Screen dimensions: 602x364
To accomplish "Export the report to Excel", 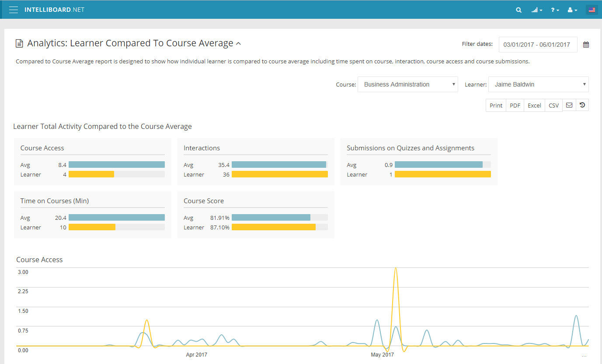I will [534, 105].
